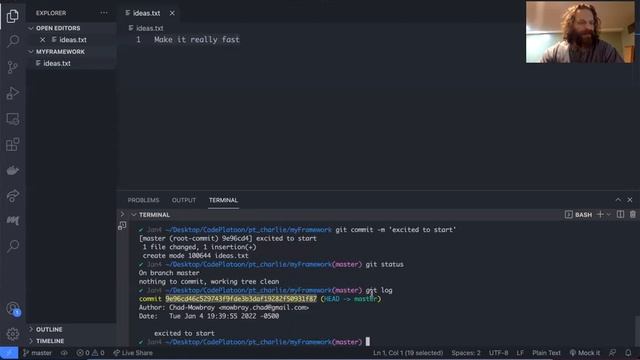Switch to the OUTPUT panel tab
This screenshot has width=640, height=360.
[184, 200]
